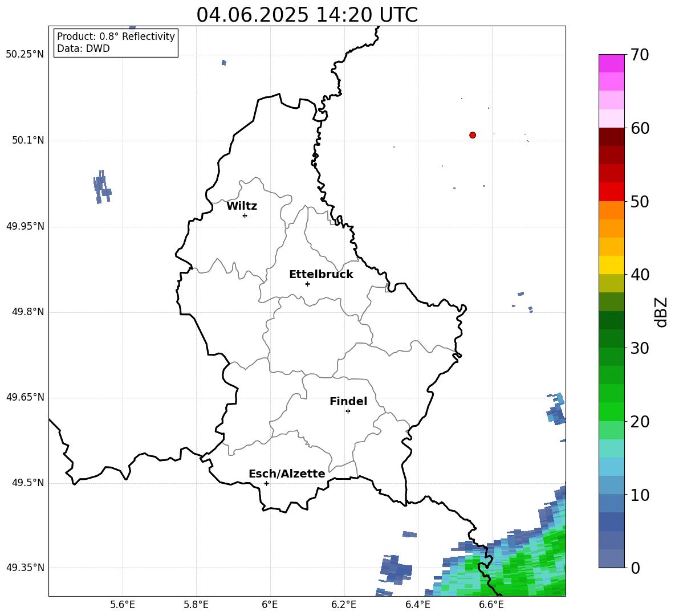675x616 pixels.
Task: Click the bright red colorbar segment above 50
Action: click(x=611, y=192)
